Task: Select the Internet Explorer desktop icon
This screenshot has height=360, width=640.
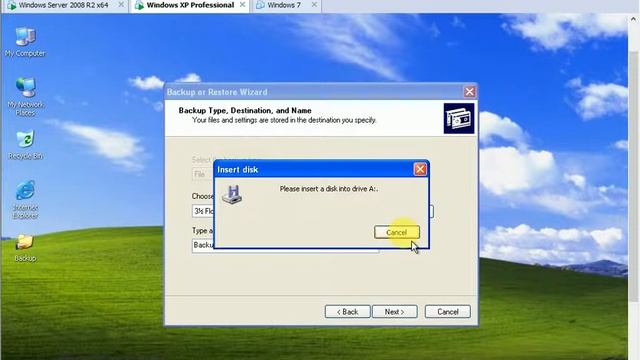Action: (x=25, y=199)
